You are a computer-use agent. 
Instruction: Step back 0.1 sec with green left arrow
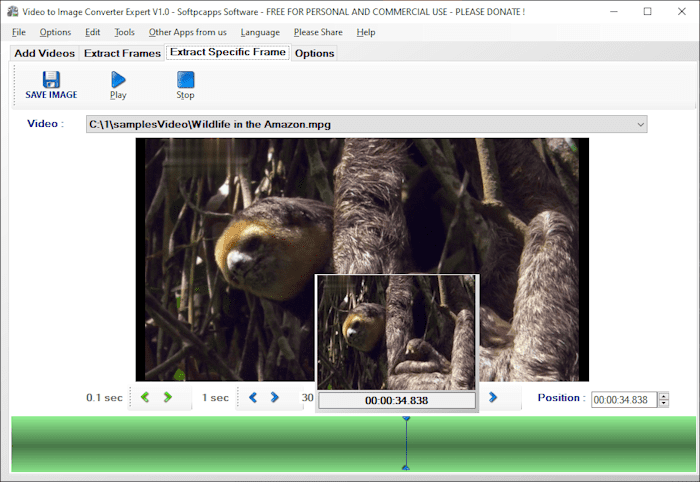tap(146, 398)
